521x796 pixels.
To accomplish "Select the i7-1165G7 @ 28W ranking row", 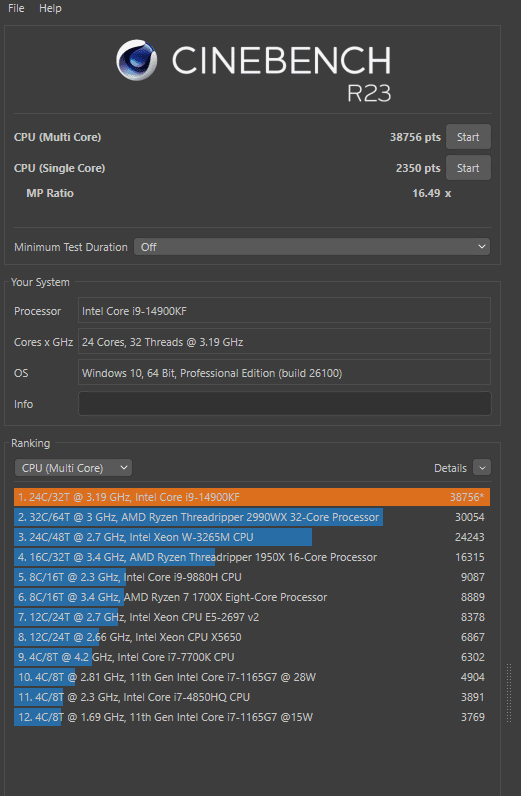I will [252, 677].
